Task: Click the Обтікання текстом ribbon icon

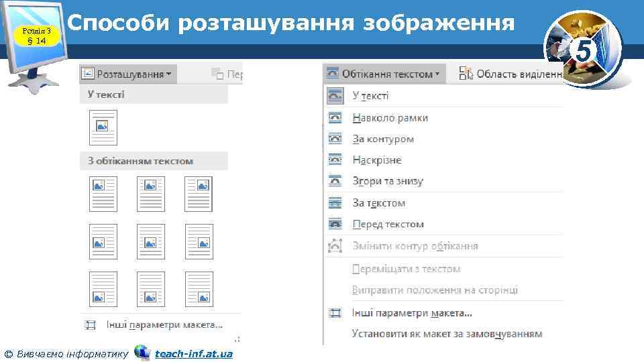Action: point(332,74)
